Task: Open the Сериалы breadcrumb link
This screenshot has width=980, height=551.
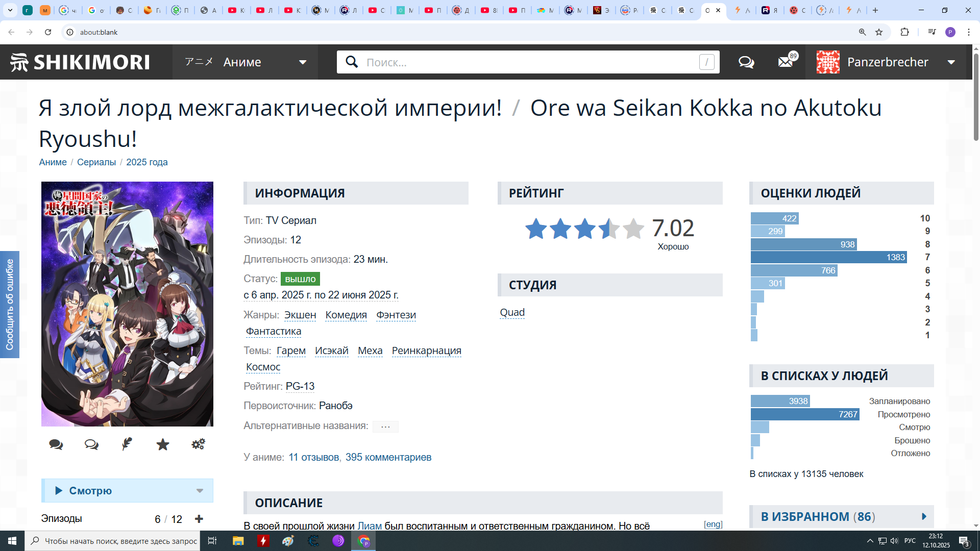Action: click(x=96, y=162)
